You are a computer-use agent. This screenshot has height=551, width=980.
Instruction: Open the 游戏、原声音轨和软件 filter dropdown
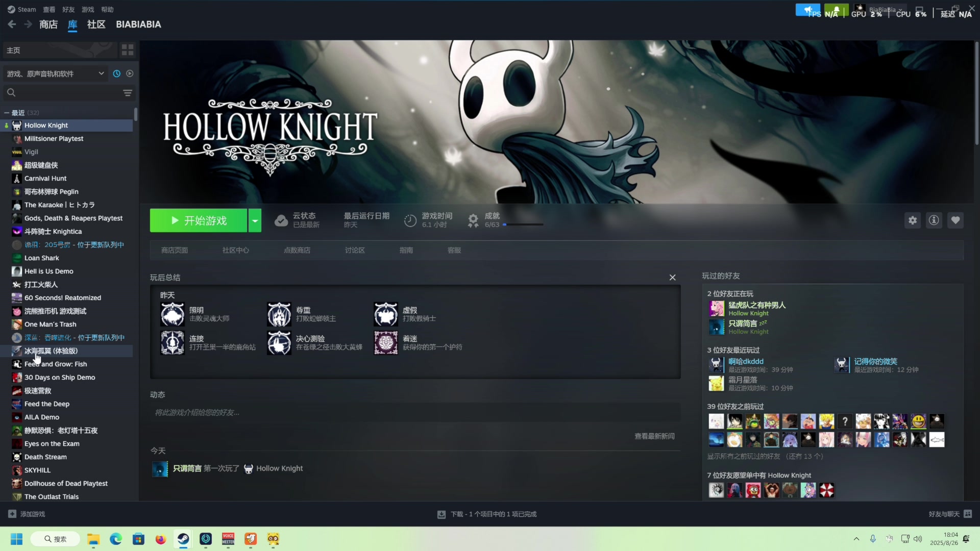(x=55, y=74)
